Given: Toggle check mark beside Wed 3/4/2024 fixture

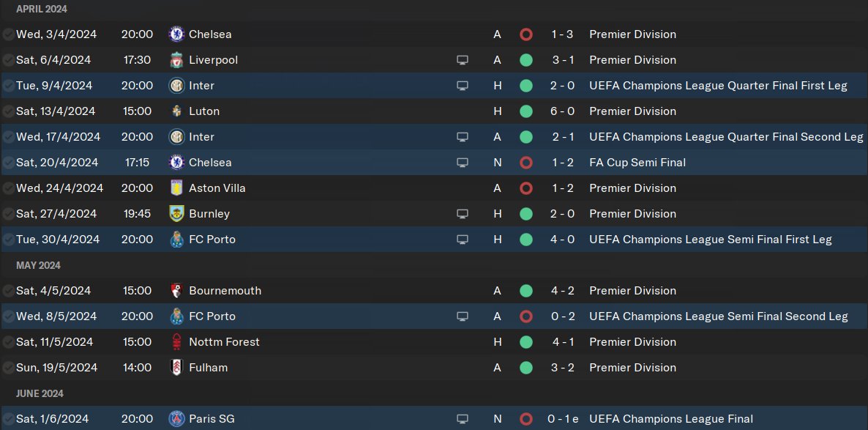Looking at the screenshot, I should [x=8, y=34].
